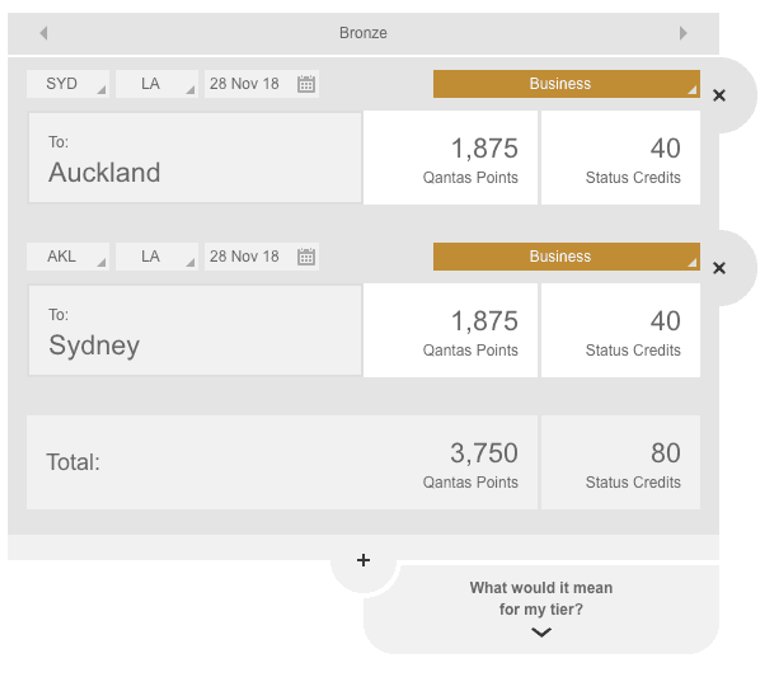Click 'What would it mean for my tier?'
Viewport: 784px width, 687px height.
(x=541, y=598)
